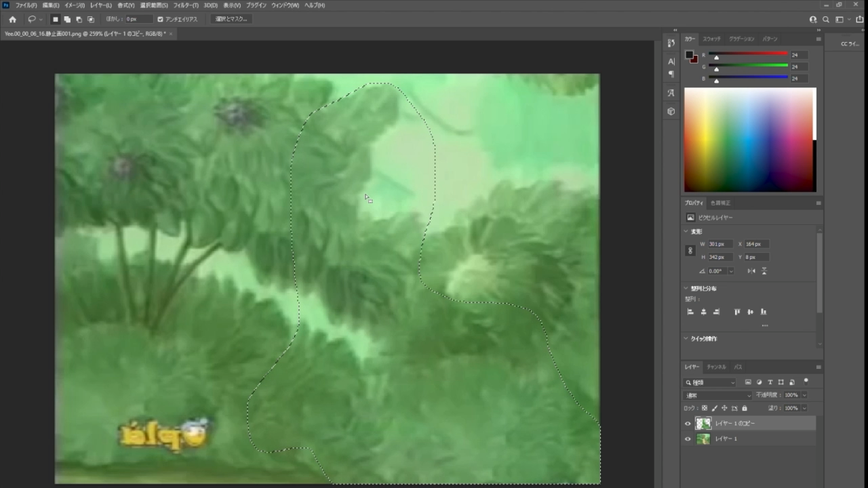Click align horizontal centers icon

tap(704, 312)
